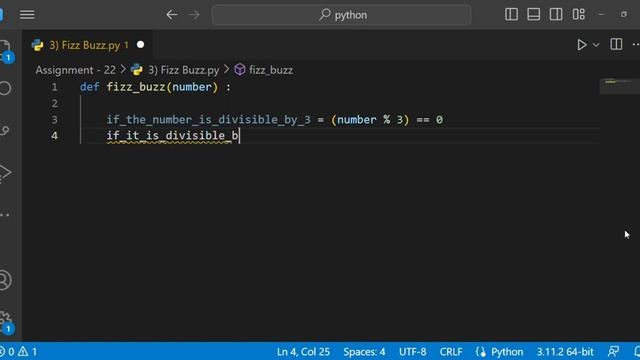The width and height of the screenshot is (640, 360).
Task: Split the editor to the right
Action: 616,44
